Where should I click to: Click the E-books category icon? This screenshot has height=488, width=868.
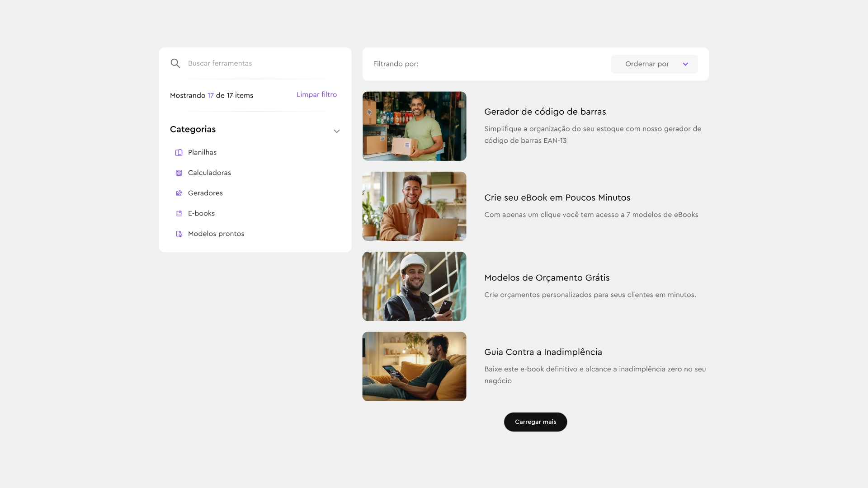179,214
